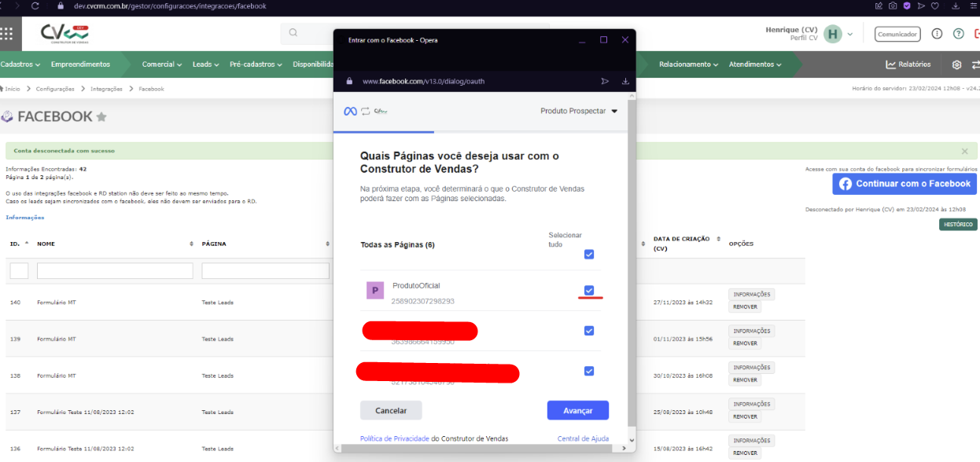Click INFORMAÇÕES button for row 140
Viewport: 980px width, 462px height.
point(751,294)
